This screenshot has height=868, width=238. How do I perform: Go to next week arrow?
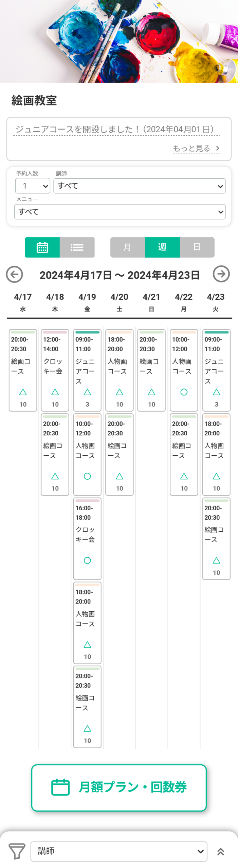[x=221, y=274]
